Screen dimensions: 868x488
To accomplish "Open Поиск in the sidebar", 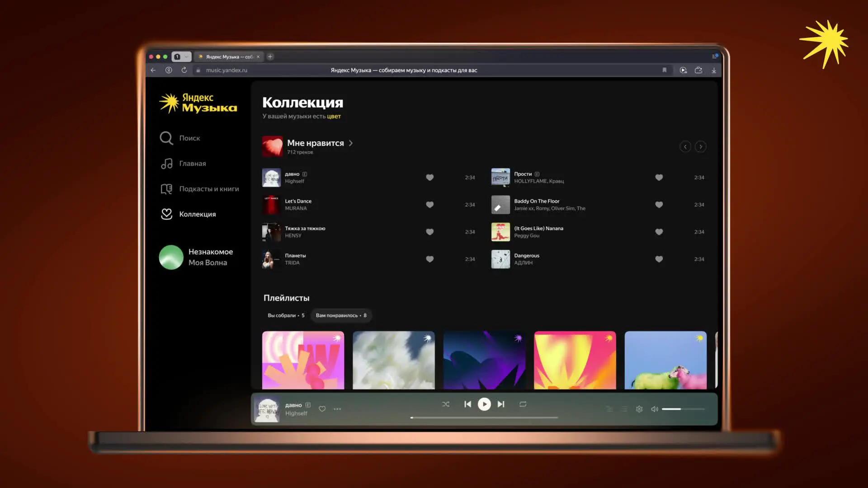I will pyautogui.click(x=189, y=138).
